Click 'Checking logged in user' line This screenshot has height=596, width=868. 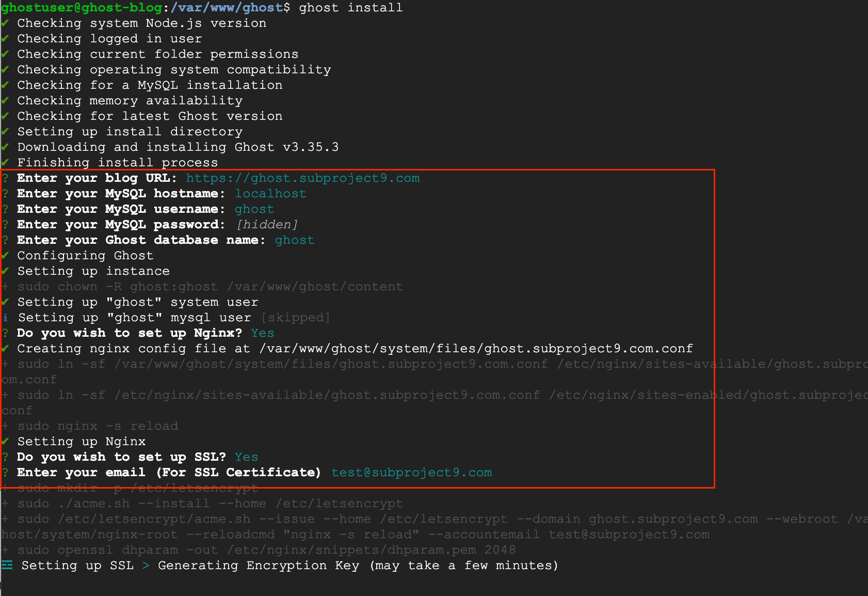click(109, 39)
